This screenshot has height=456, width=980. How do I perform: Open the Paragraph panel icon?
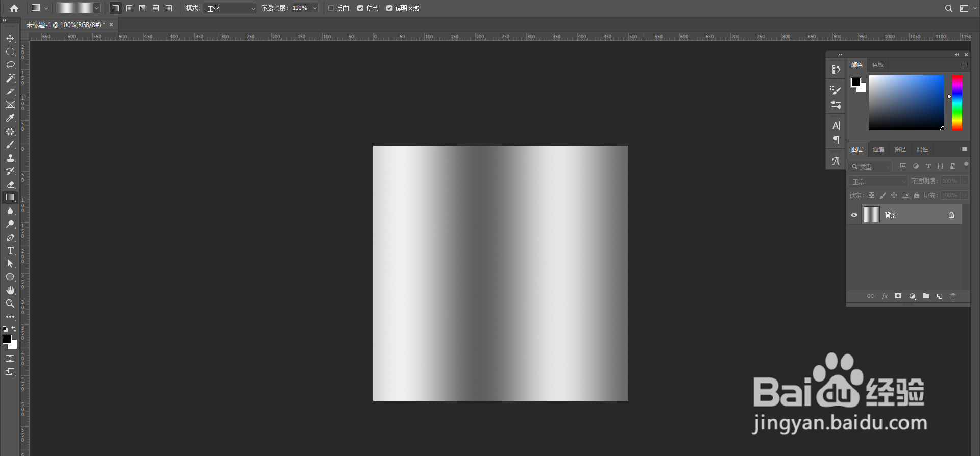coord(836,140)
